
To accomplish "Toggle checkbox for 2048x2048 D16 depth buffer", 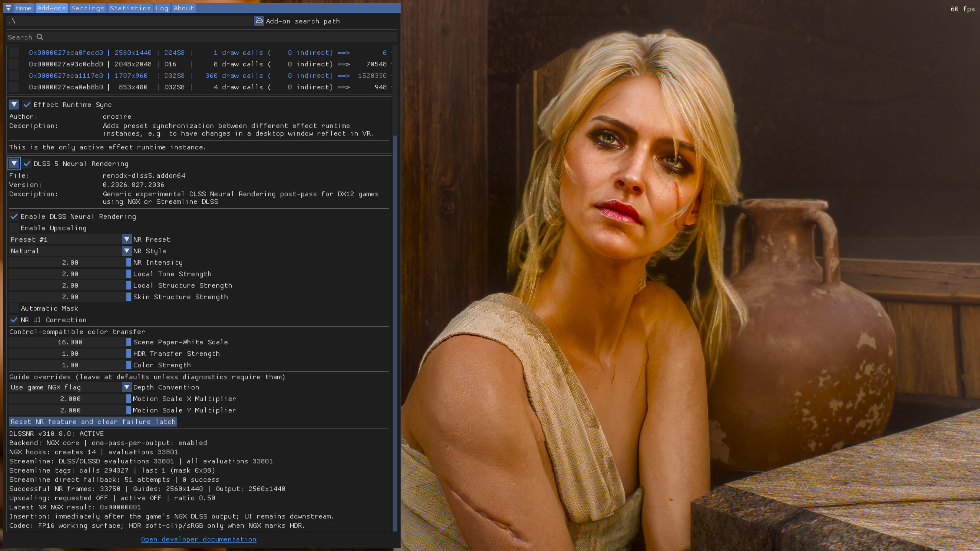I will pos(14,64).
